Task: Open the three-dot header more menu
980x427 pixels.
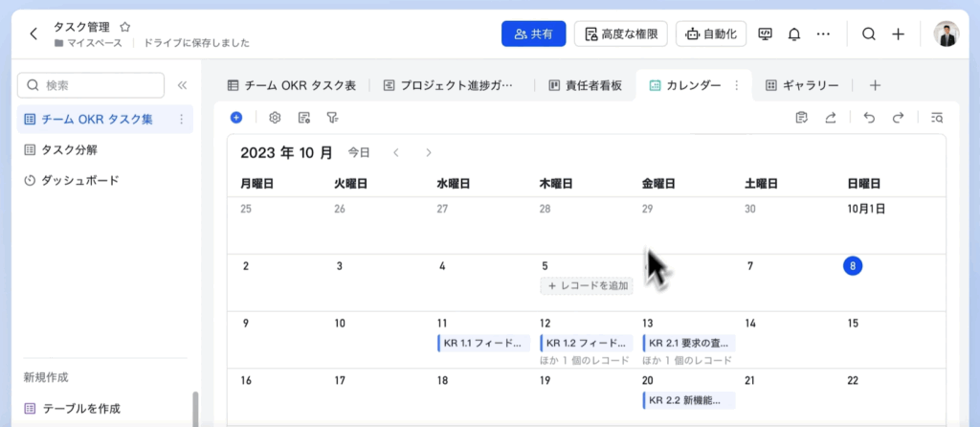Action: pyautogui.click(x=823, y=34)
